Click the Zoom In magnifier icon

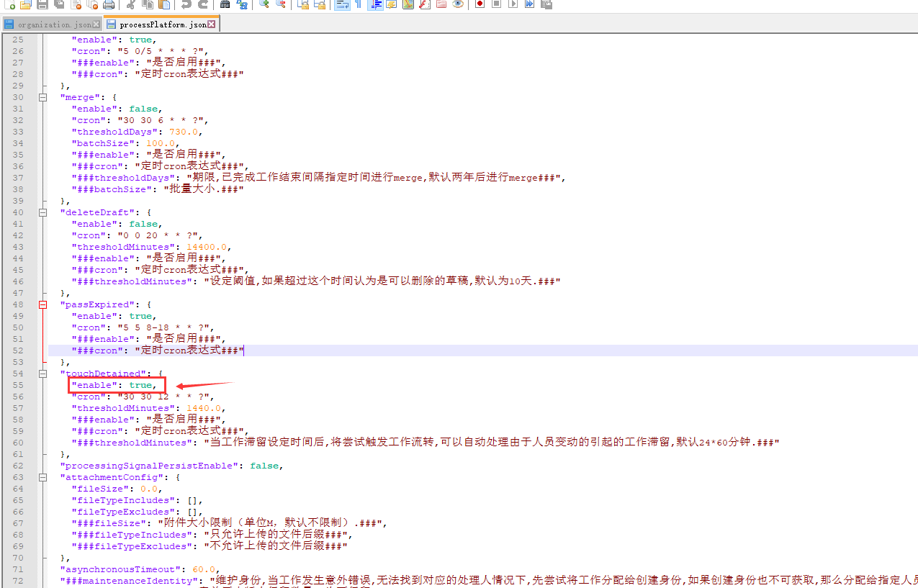click(x=264, y=4)
